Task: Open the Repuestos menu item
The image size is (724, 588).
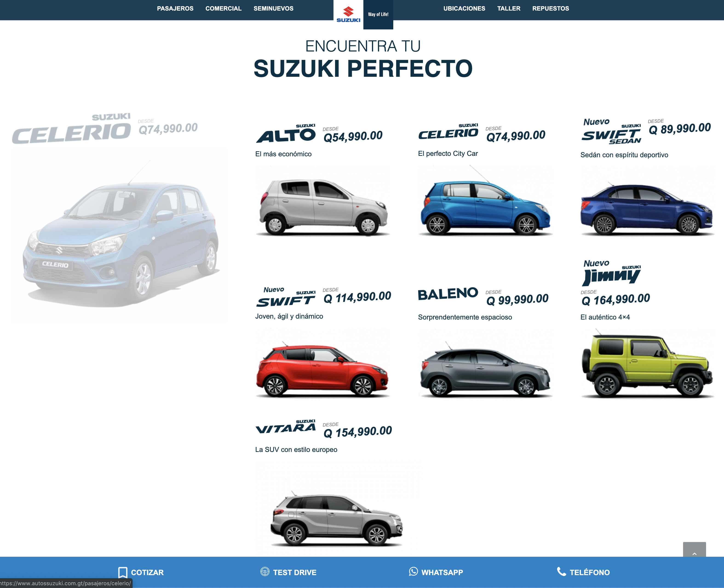Action: (551, 9)
